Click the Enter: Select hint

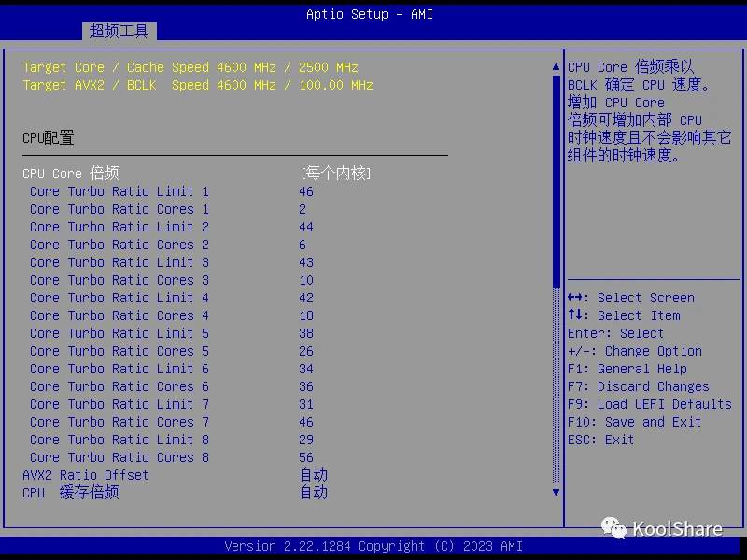coord(615,333)
